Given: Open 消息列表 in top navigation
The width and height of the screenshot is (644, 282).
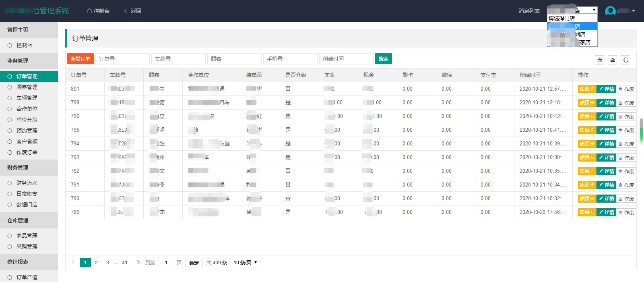Looking at the screenshot, I should (x=529, y=11).
